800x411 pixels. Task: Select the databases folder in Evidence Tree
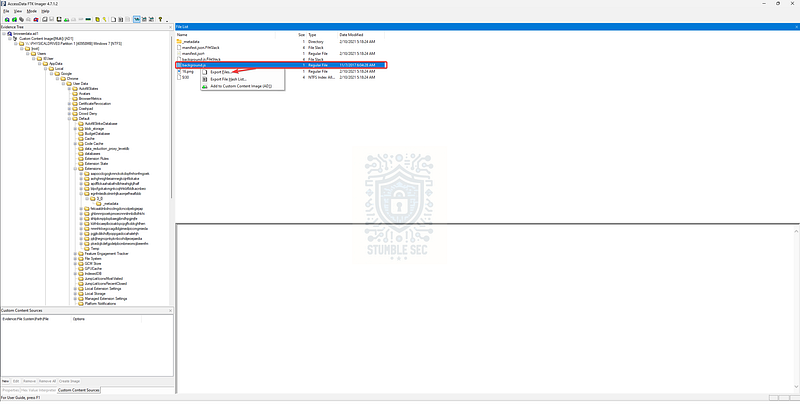(x=92, y=153)
